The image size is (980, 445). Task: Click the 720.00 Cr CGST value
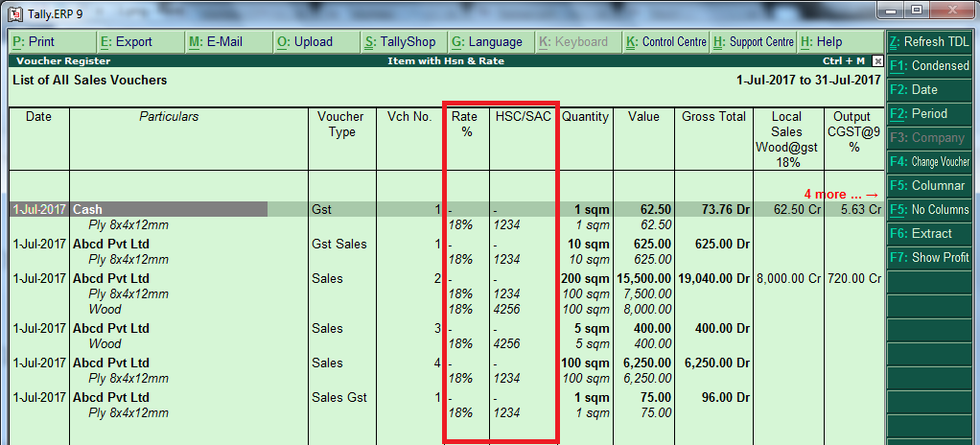(x=853, y=278)
